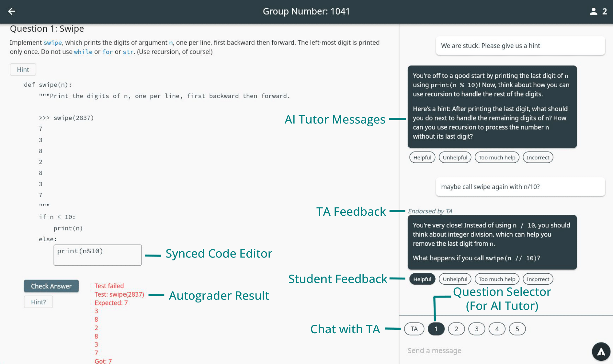Viewport: 613px width, 364px height.
Task: Mark the first AI tutor message as Helpful
Action: pyautogui.click(x=422, y=157)
